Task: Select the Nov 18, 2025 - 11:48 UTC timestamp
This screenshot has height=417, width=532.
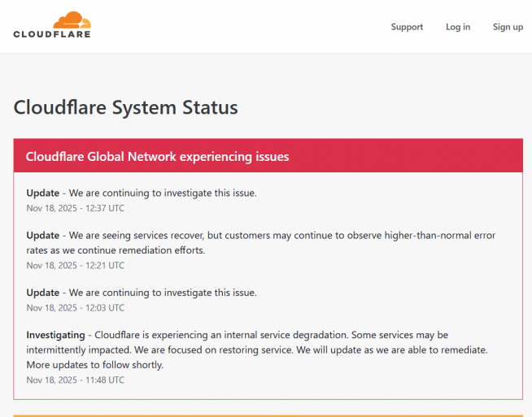Action: click(76, 380)
